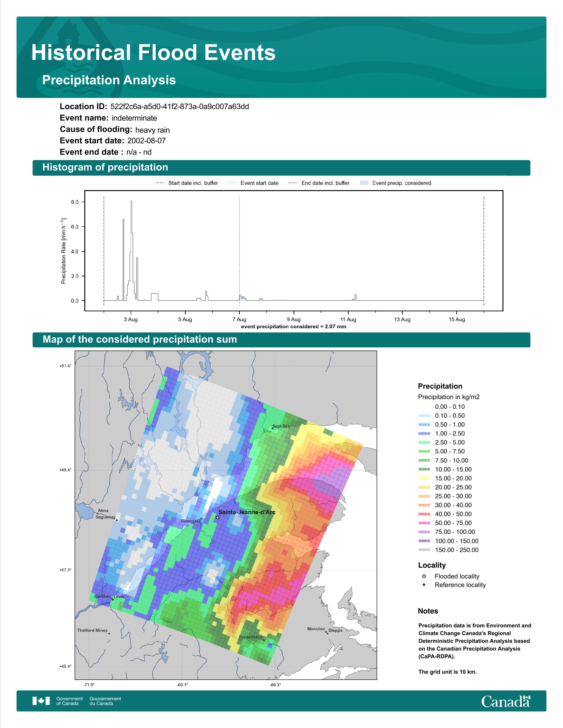Click the event end date value n/a - nd
The width and height of the screenshot is (563, 728).
pyautogui.click(x=139, y=152)
